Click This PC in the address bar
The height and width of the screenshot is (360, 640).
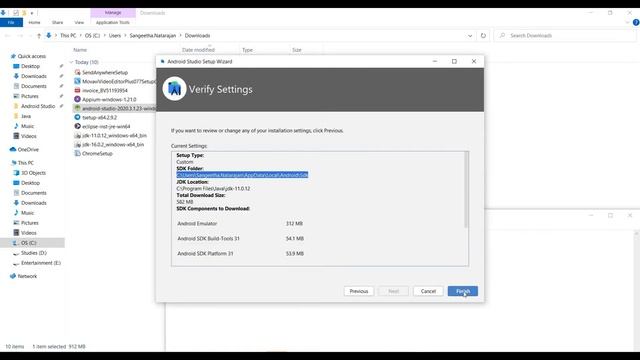point(68,36)
